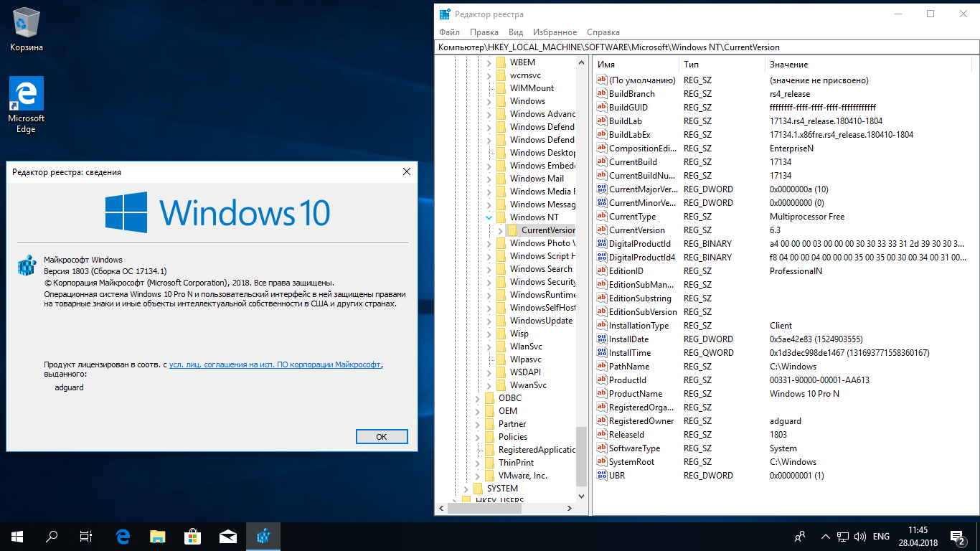Select the PathName value name
The image size is (980, 551).
629,367
